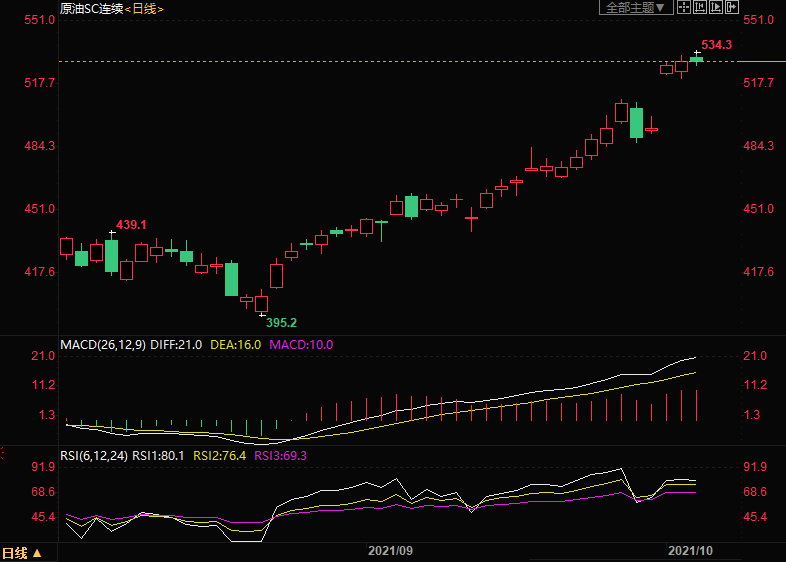
Task: Click the crosshair cursor icon in top toolbar
Action: pos(684,8)
